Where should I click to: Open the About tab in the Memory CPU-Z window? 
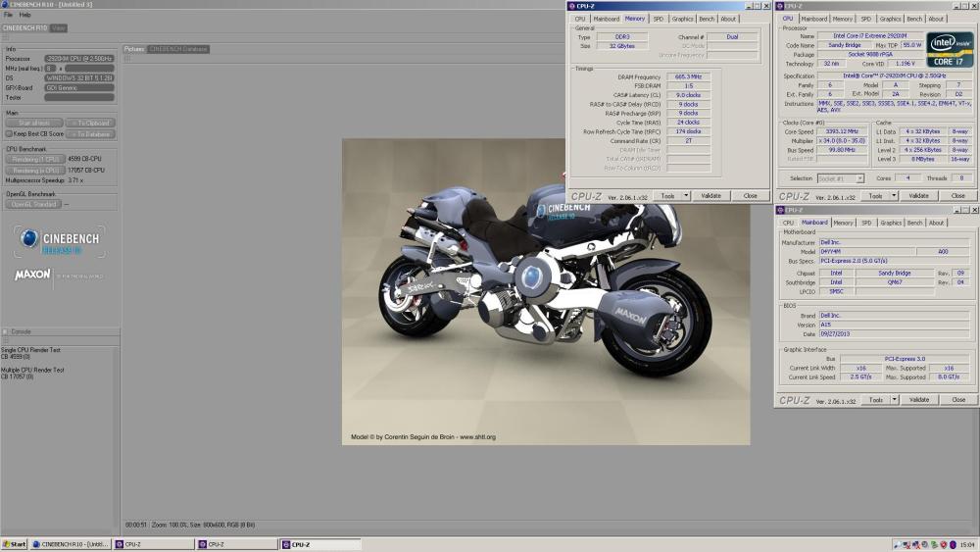(728, 19)
